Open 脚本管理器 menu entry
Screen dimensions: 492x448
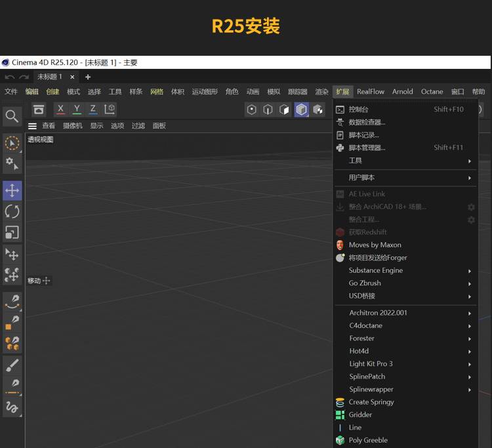coord(405,148)
